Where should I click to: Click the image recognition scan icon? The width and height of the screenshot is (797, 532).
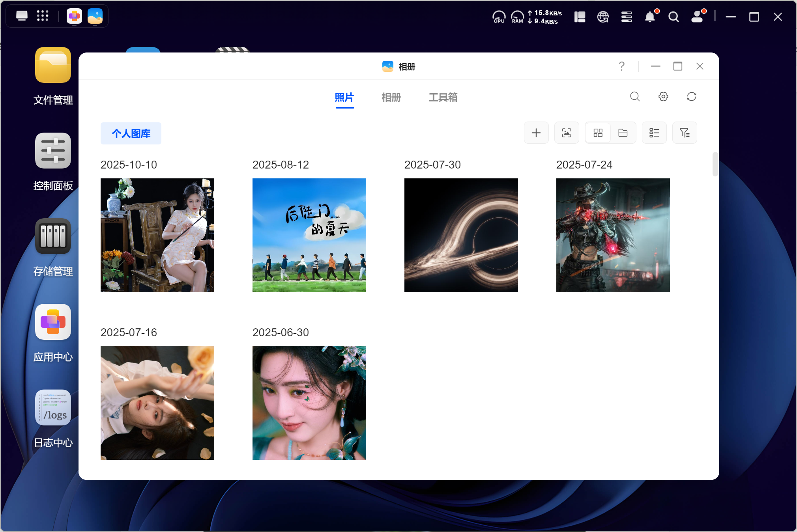(566, 133)
